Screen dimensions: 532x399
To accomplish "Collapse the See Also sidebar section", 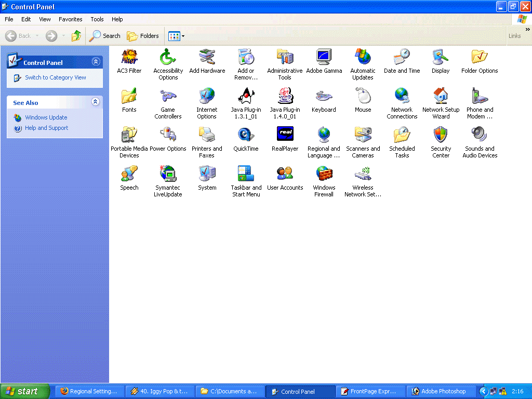I will 96,101.
